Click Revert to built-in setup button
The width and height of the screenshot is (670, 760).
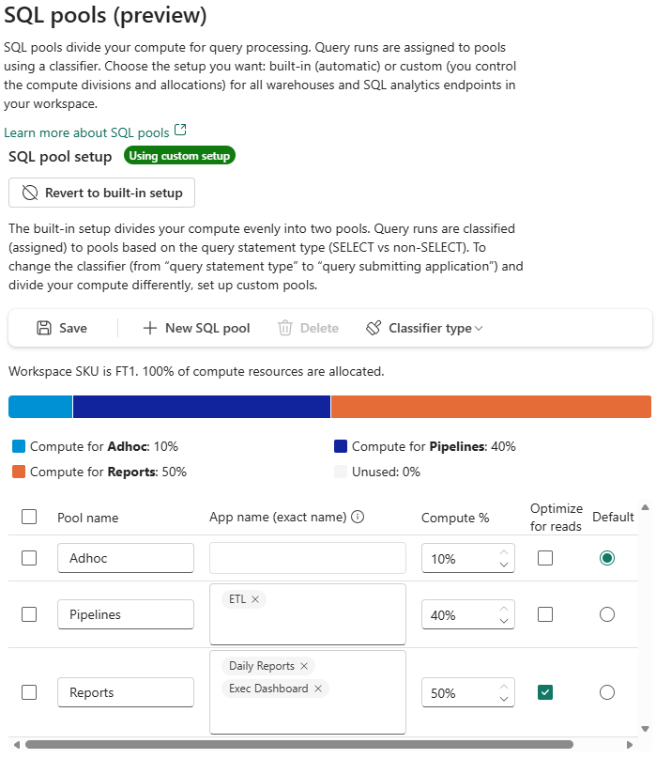pos(101,193)
